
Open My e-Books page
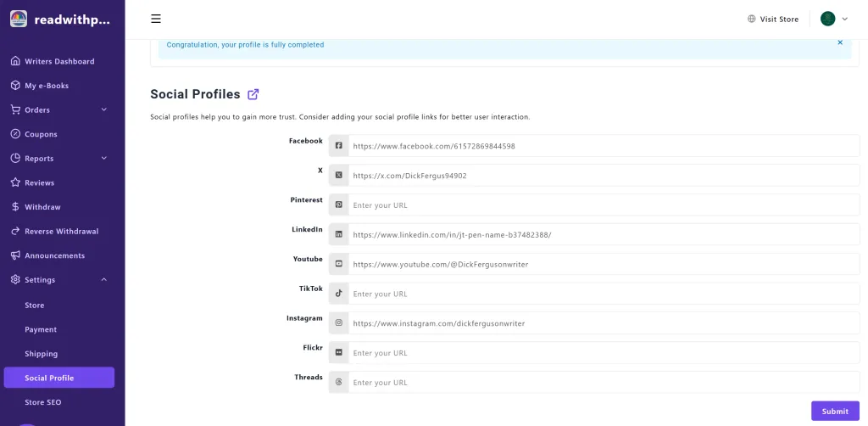47,86
